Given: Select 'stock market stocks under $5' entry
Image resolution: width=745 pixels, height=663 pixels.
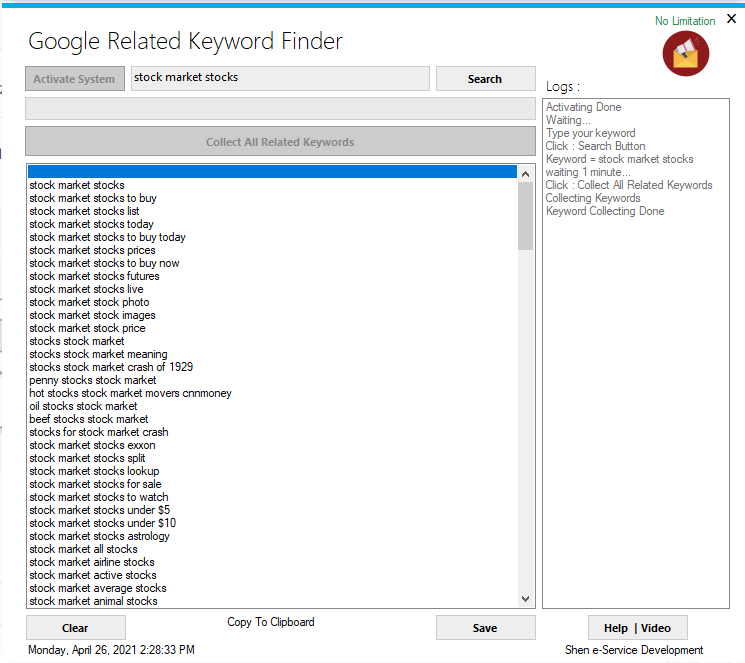Looking at the screenshot, I should (99, 510).
